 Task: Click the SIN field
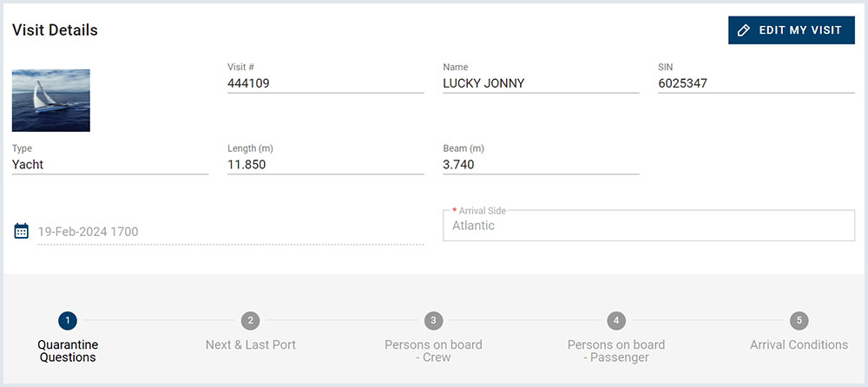point(756,84)
